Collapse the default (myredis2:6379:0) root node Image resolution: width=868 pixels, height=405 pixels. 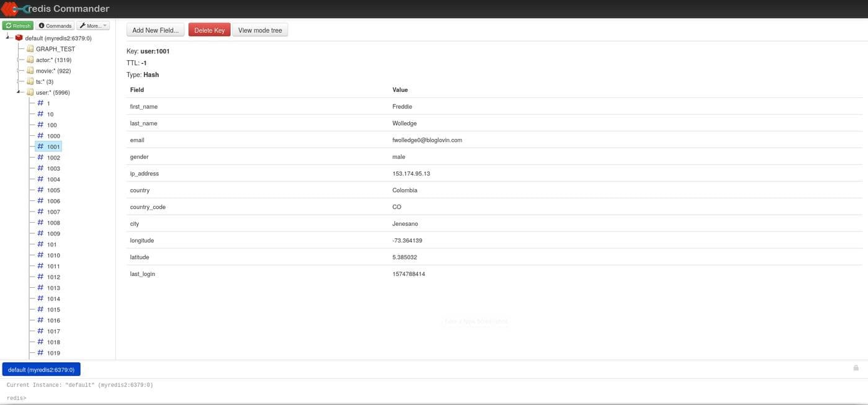8,38
